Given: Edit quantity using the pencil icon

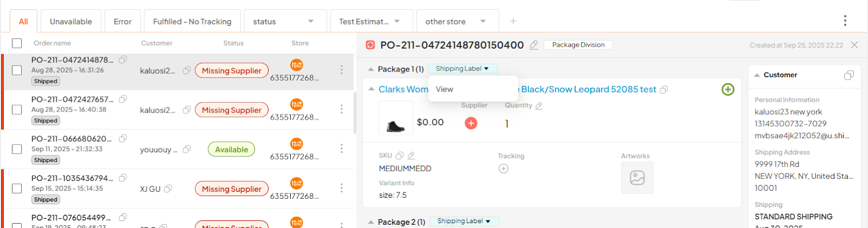Looking at the screenshot, I should [x=539, y=106].
